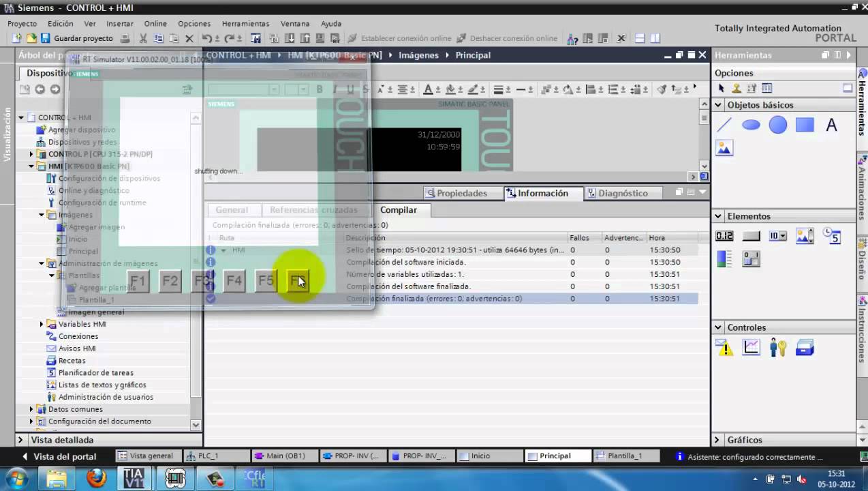Select the Symbolic I/O field element
This screenshot has width=868, height=491.
(777, 236)
